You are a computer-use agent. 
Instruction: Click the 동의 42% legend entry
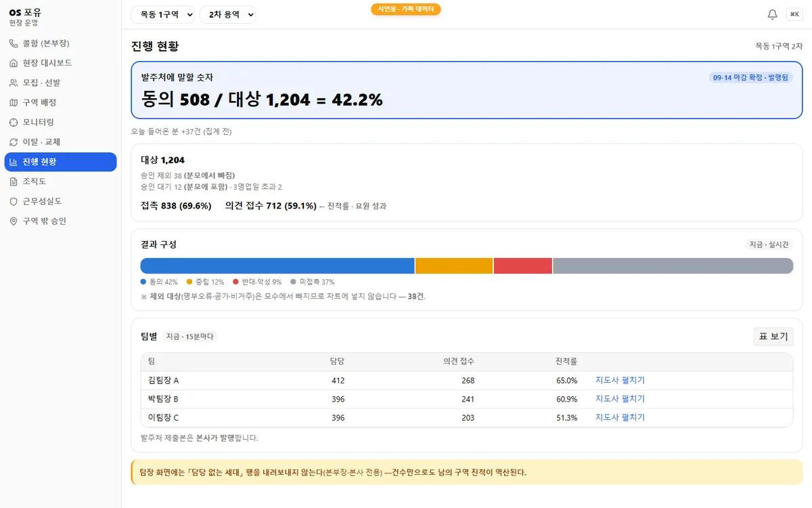(x=159, y=282)
